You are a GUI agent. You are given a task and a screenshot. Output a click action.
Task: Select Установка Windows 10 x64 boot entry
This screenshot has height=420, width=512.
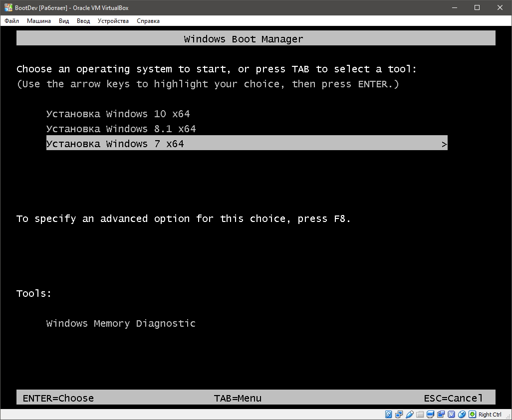118,114
